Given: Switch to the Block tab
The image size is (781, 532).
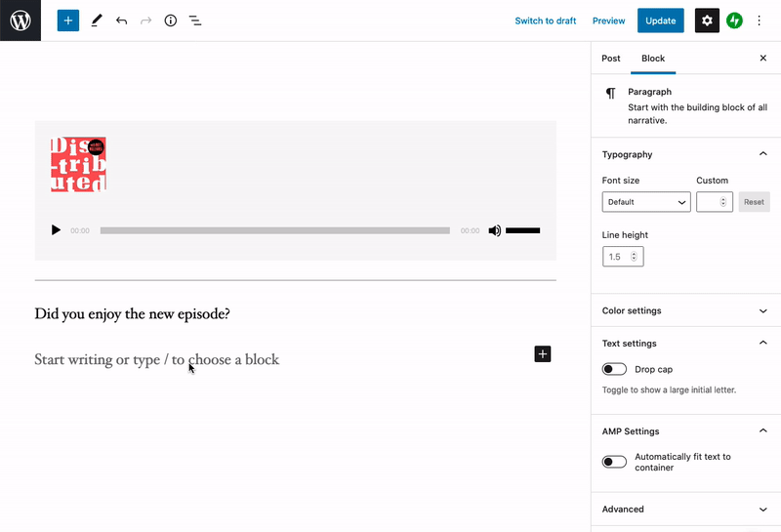Looking at the screenshot, I should coord(653,59).
